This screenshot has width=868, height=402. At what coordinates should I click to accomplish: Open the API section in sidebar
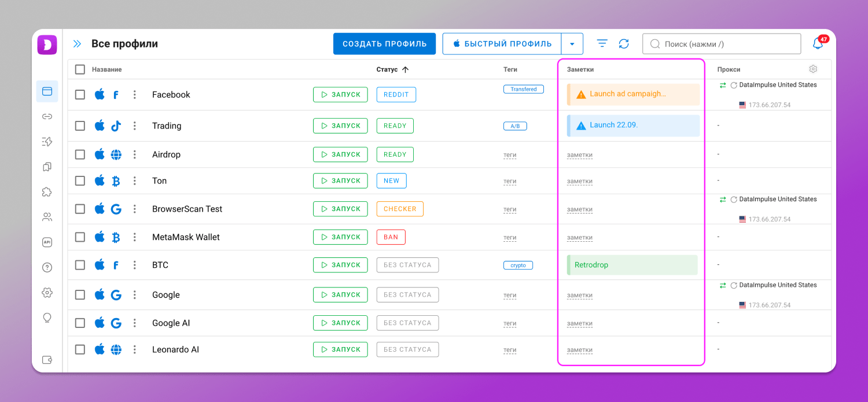tap(47, 242)
